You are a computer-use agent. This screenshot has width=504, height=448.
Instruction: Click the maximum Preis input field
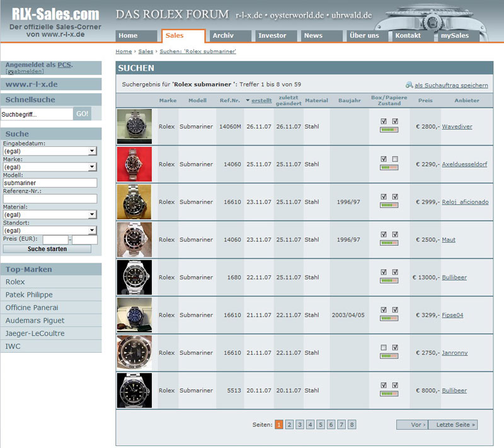[x=84, y=239]
